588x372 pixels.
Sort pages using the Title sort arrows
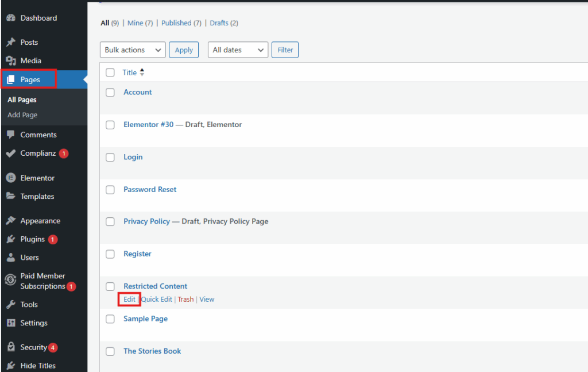[x=142, y=72]
